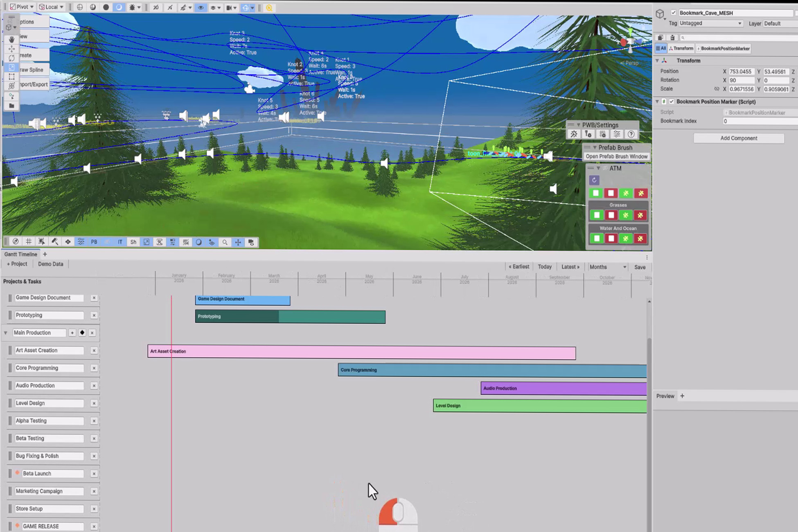Click the pink Art Asset Creation bar
The image size is (798, 532).
click(361, 352)
